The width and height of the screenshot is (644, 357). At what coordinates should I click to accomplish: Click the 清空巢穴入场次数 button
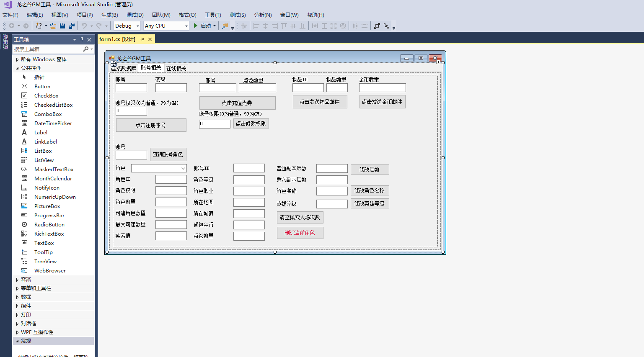[x=300, y=217]
